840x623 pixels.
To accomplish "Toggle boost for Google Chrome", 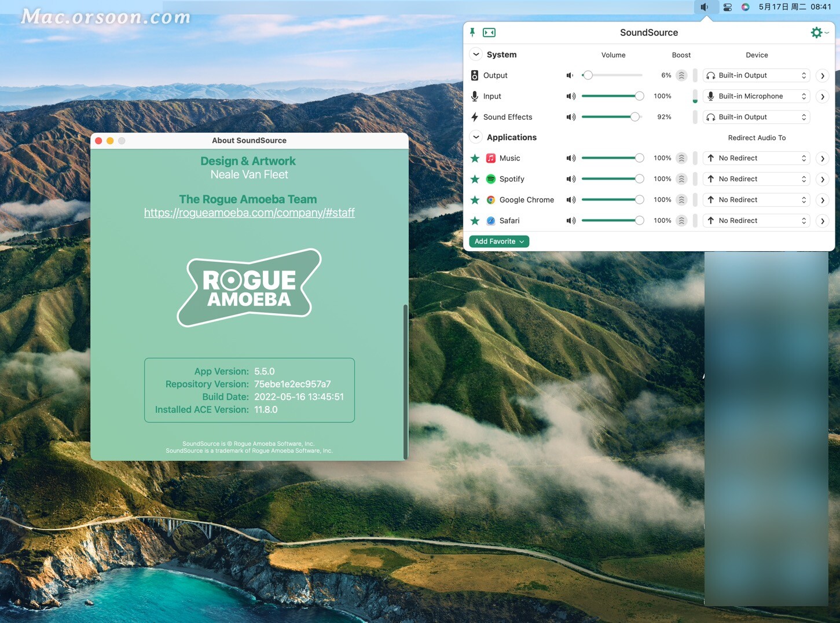I will click(x=681, y=200).
